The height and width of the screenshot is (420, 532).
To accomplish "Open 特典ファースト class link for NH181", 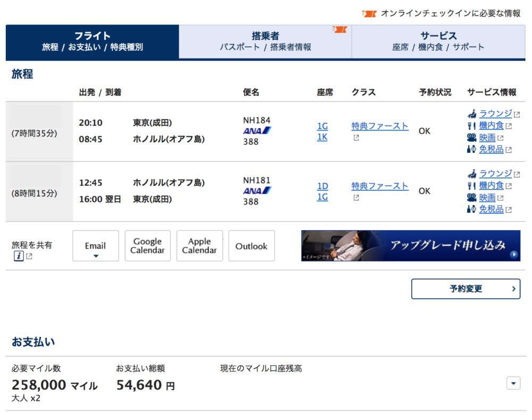I will point(380,186).
